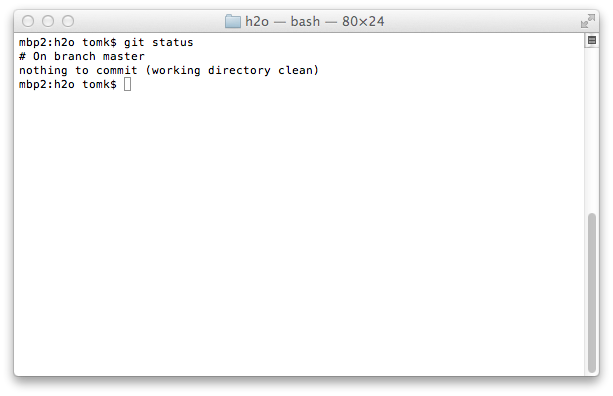
Task: Click "nothing to commit" text
Action: [78, 70]
